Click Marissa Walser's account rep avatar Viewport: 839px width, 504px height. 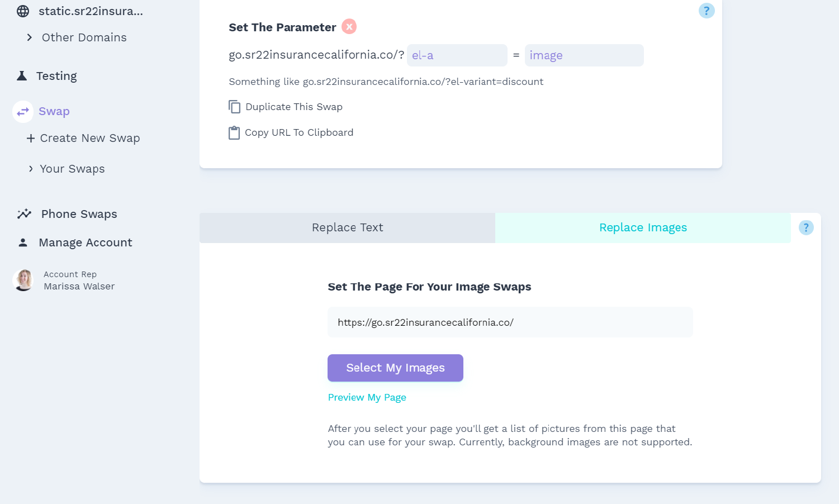23,280
